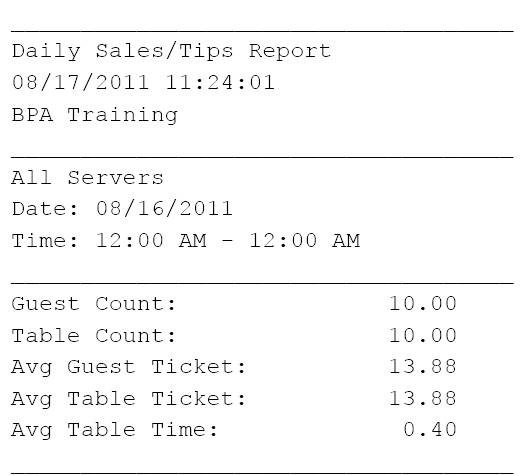Click the Time: 12:00 AM range line
This screenshot has width=528, height=476.
click(x=186, y=240)
